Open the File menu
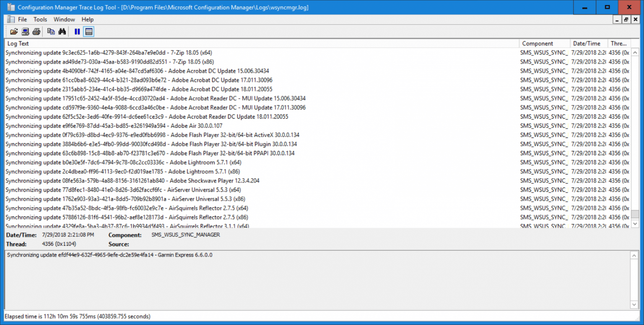This screenshot has height=325, width=644. (22, 19)
